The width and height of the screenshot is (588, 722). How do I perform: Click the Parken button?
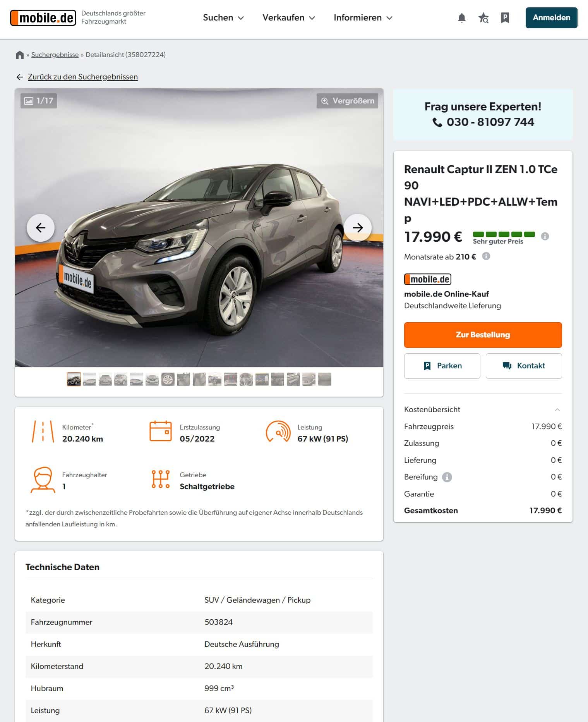coord(442,366)
